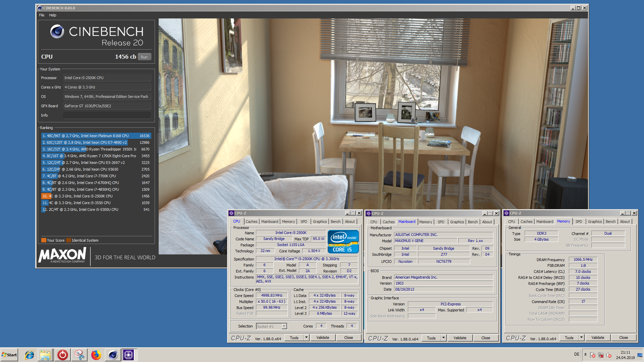
Task: Select CPU tab in Memory window
Action: point(512,222)
